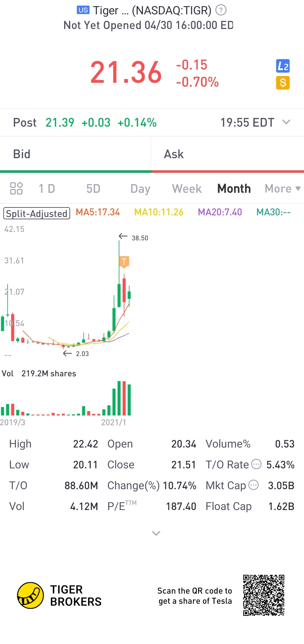Tap the Mkt Cap value 3.05B

coord(281,486)
